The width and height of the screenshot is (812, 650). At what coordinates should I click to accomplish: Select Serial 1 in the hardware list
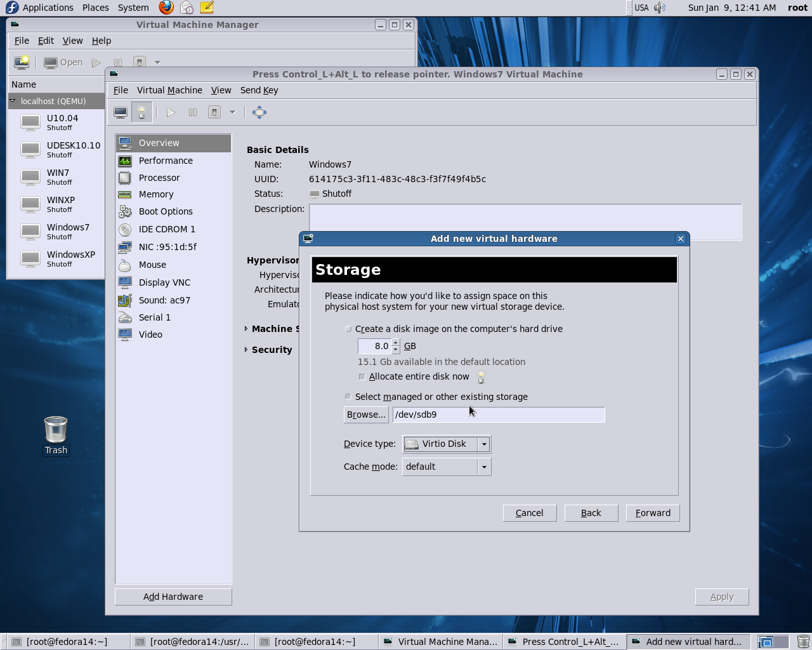point(173,317)
